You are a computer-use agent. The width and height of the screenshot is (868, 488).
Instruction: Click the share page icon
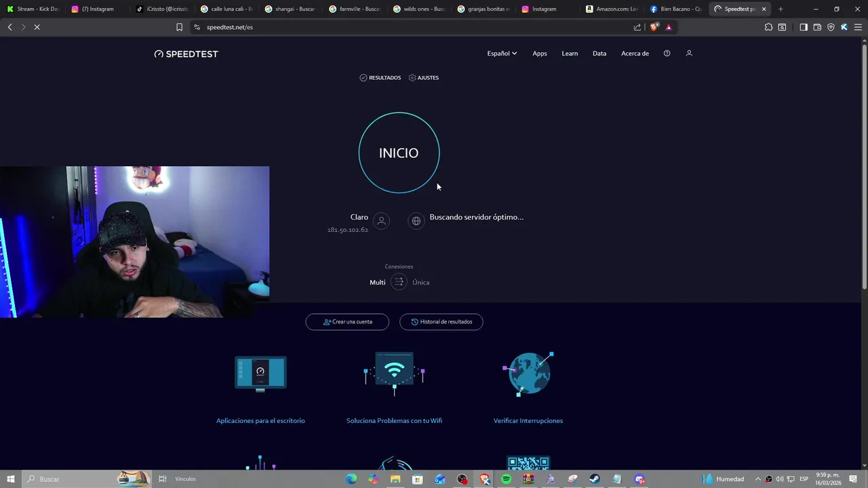point(637,27)
